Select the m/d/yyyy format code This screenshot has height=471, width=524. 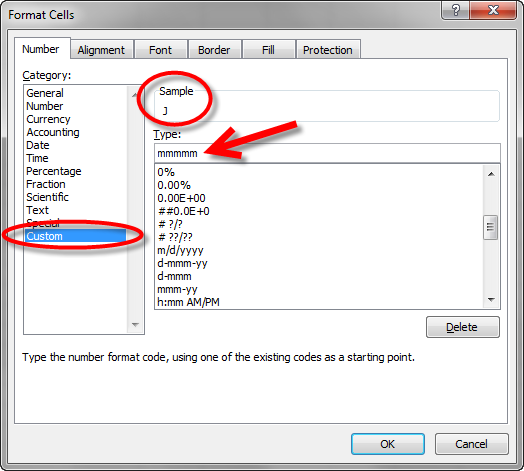pyautogui.click(x=180, y=250)
